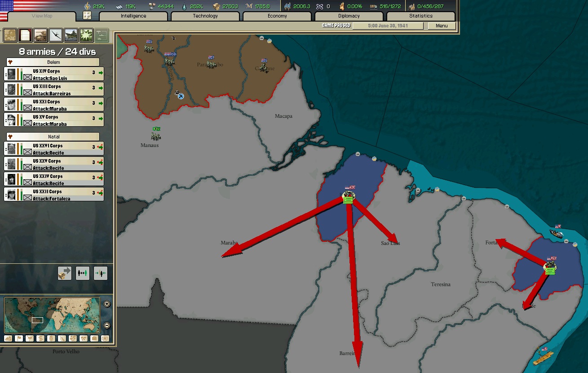Switch to the area map mode

coord(84,338)
